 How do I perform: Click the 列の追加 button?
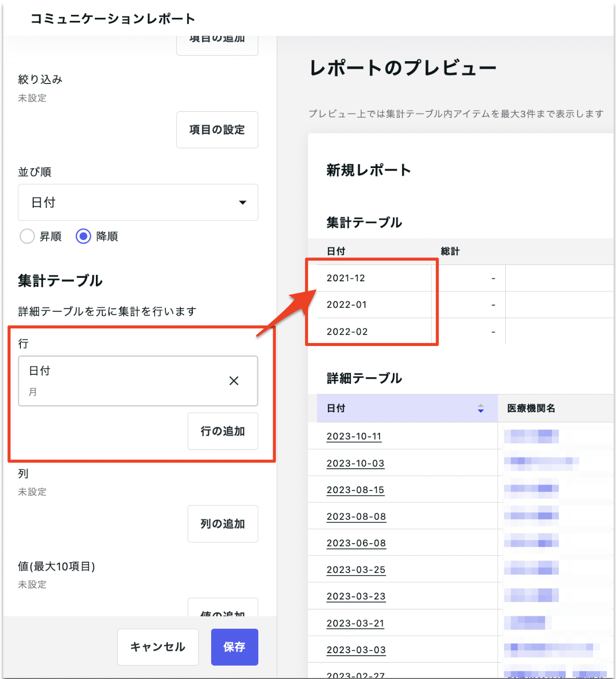(223, 523)
